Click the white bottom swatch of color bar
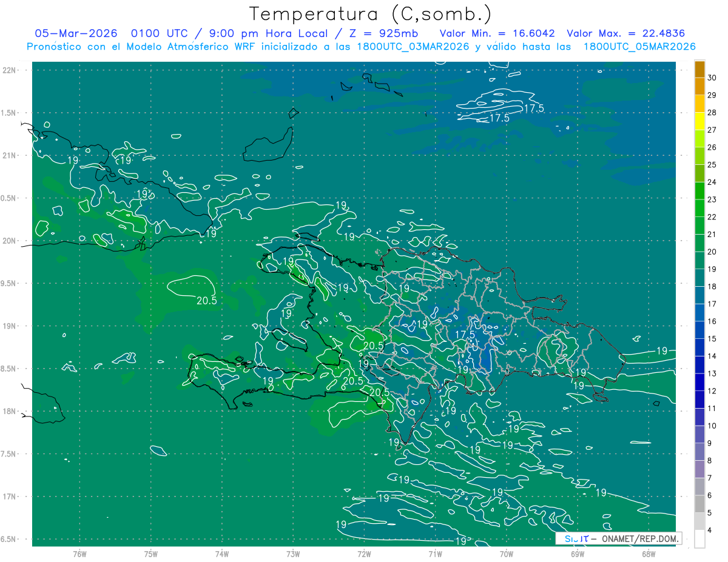The height and width of the screenshot is (562, 728). 699,539
